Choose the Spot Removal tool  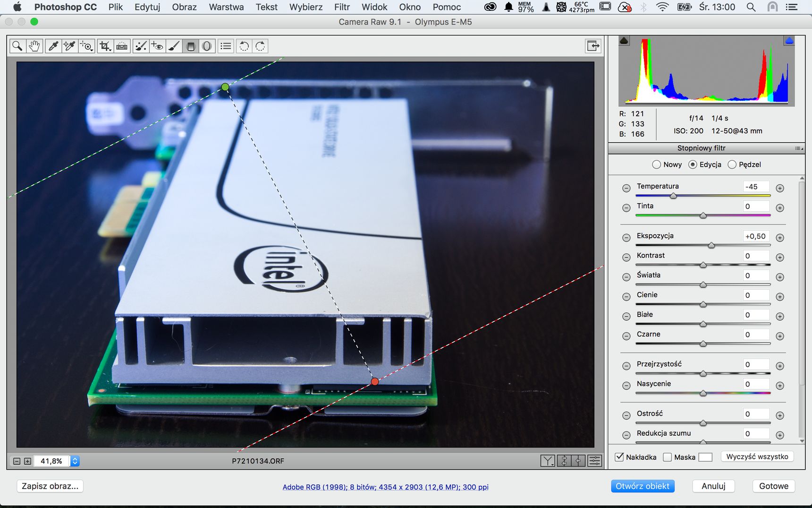(140, 46)
